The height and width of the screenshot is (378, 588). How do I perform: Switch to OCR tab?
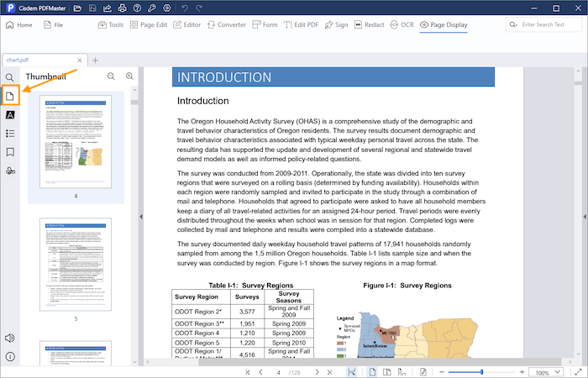(x=402, y=24)
